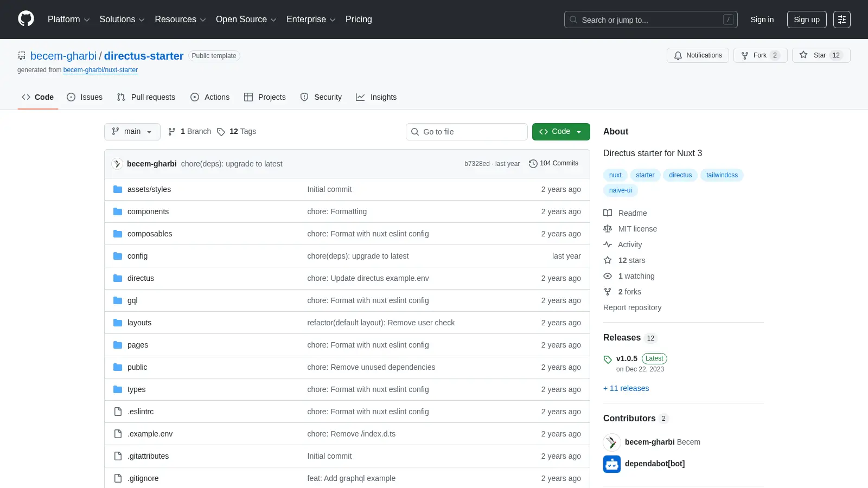This screenshot has height=488, width=868.
Task: Click the stars icon in About section
Action: tap(608, 260)
